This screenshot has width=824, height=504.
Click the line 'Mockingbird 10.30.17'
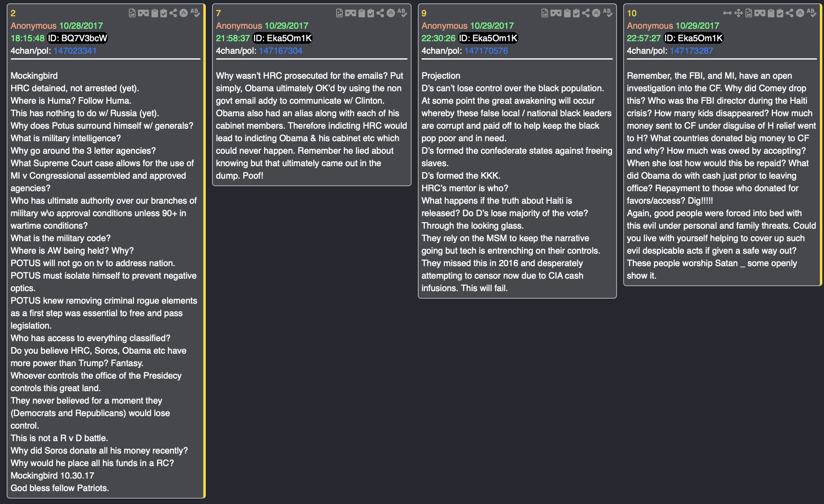coord(52,476)
